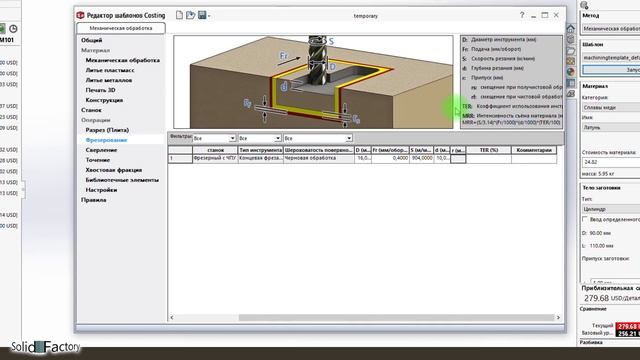Click the scroll right arrow
The width and height of the screenshot is (640, 360).
(x=558, y=318)
